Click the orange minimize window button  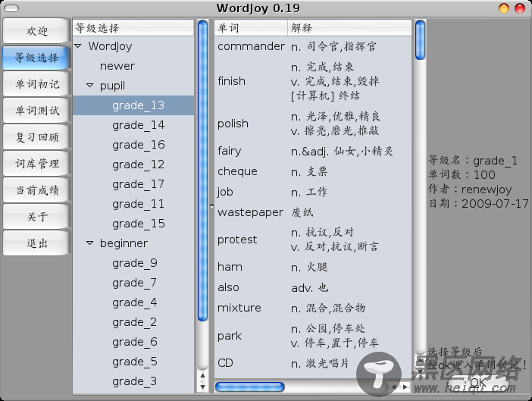tap(503, 8)
